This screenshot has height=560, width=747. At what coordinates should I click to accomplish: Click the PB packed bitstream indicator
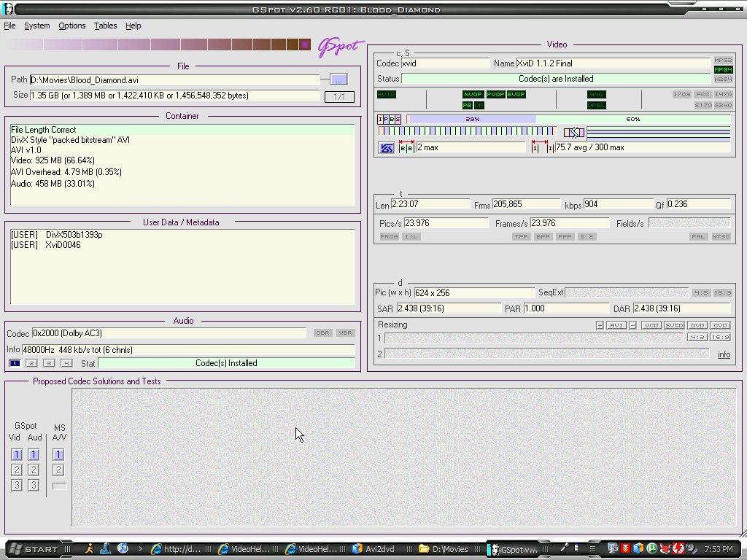coord(468,105)
